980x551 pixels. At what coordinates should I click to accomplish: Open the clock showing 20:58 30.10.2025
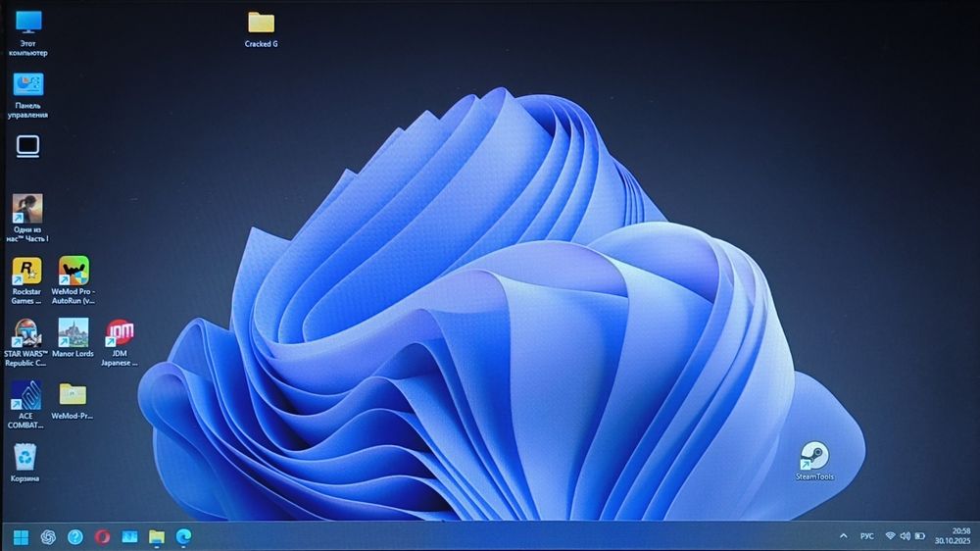[954, 536]
